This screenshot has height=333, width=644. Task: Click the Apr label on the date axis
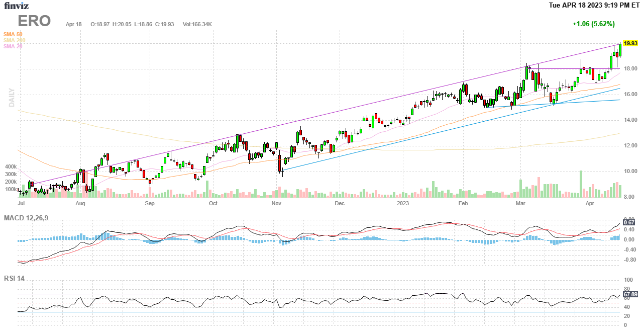click(589, 204)
